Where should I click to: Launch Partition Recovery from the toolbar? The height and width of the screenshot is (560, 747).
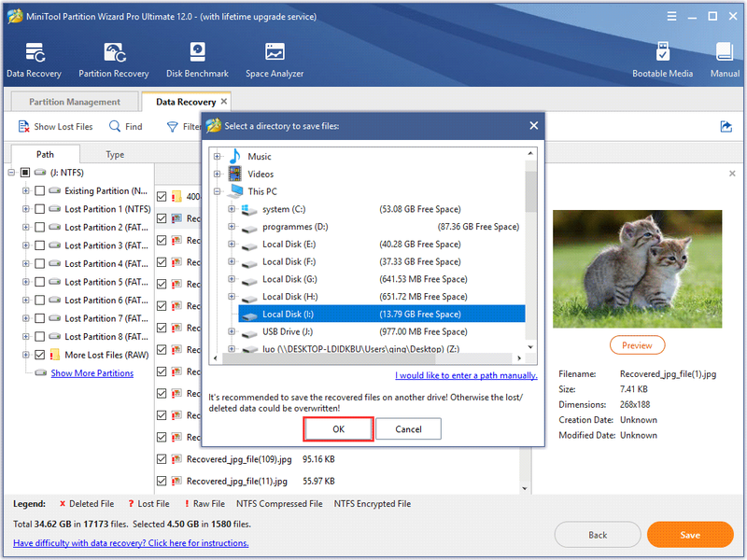pos(114,53)
